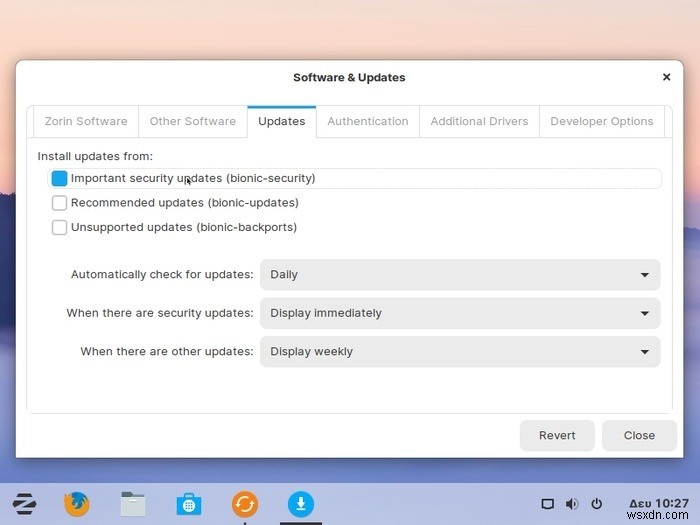Click the Automatically check for updates label
Screen dimensions: 700x525
162,275
